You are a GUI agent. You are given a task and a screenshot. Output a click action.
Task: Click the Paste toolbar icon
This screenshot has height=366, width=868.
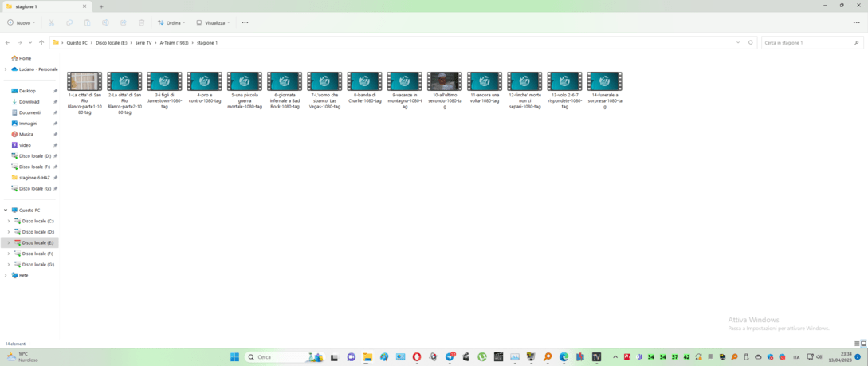click(88, 22)
